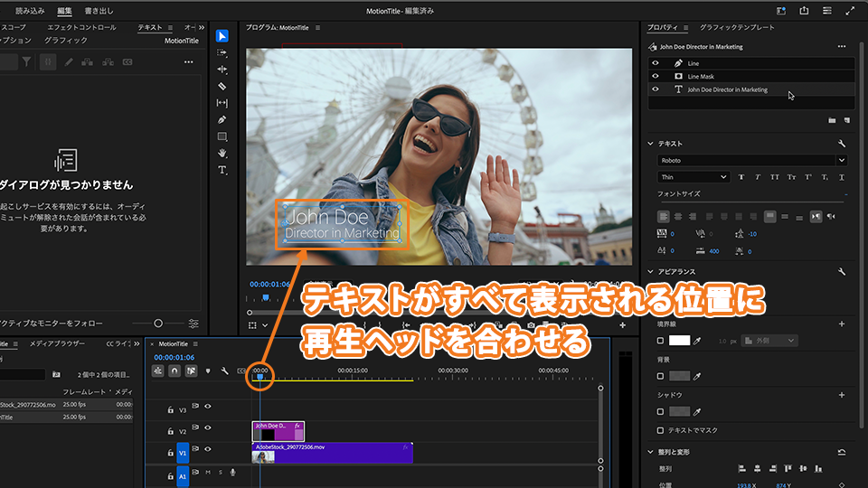Screen dimensions: 868x488
Task: Enable the テキストでマスク checkbox
Action: 660,430
